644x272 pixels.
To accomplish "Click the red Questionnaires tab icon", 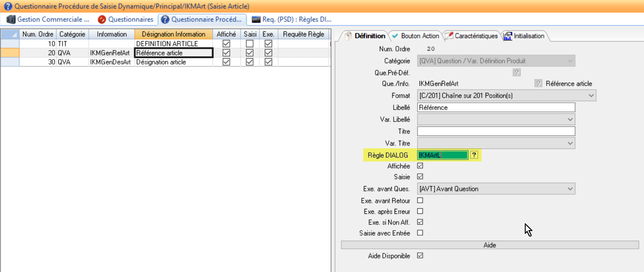I will point(102,20).
